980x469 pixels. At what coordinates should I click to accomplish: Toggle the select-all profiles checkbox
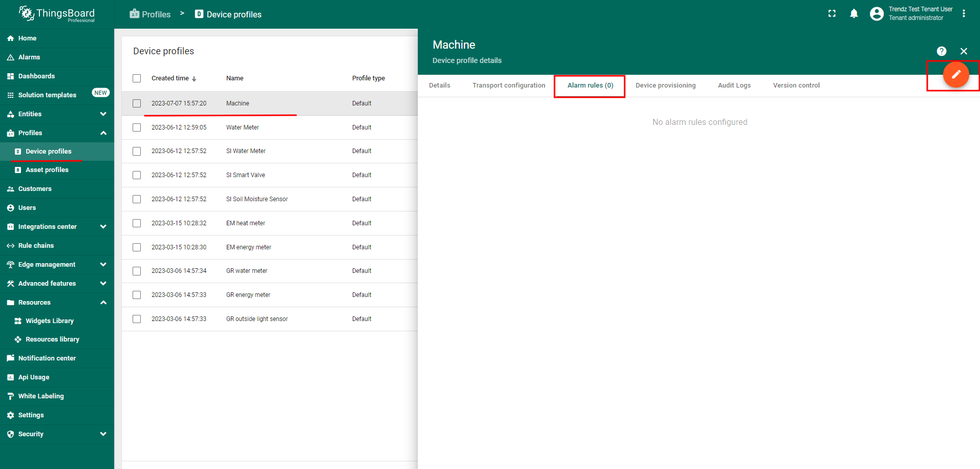(137, 78)
